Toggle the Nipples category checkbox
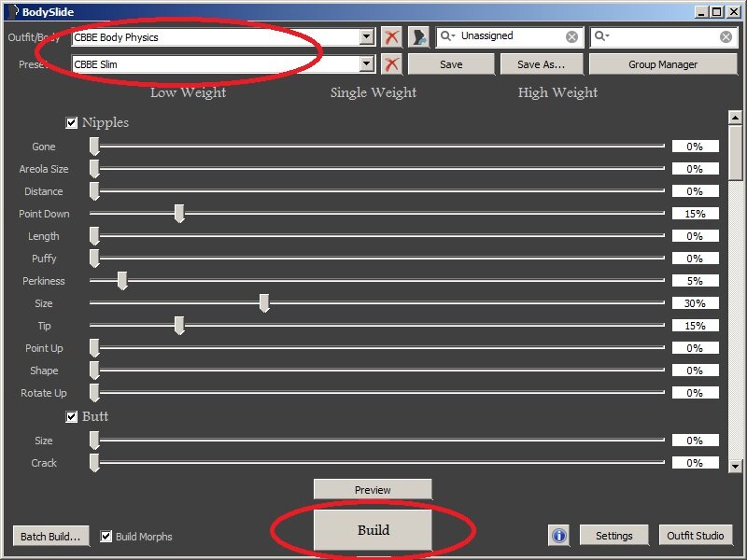The width and height of the screenshot is (747, 560). (x=72, y=123)
